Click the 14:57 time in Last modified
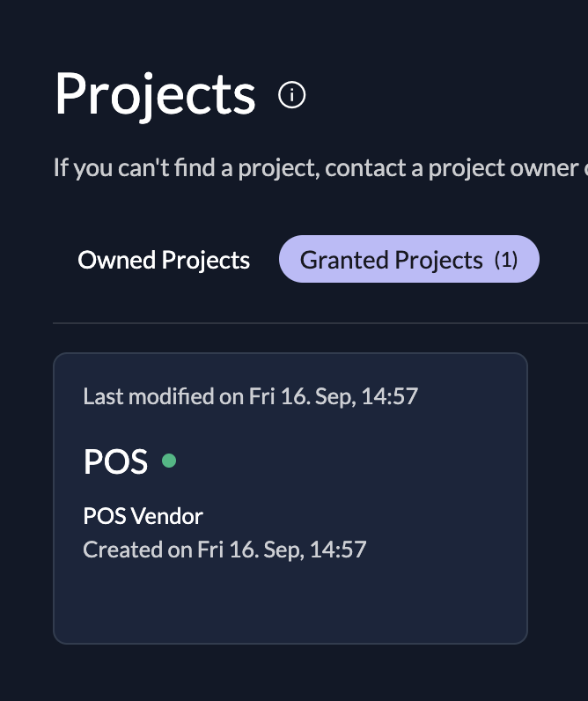The image size is (588, 701). coord(392,396)
